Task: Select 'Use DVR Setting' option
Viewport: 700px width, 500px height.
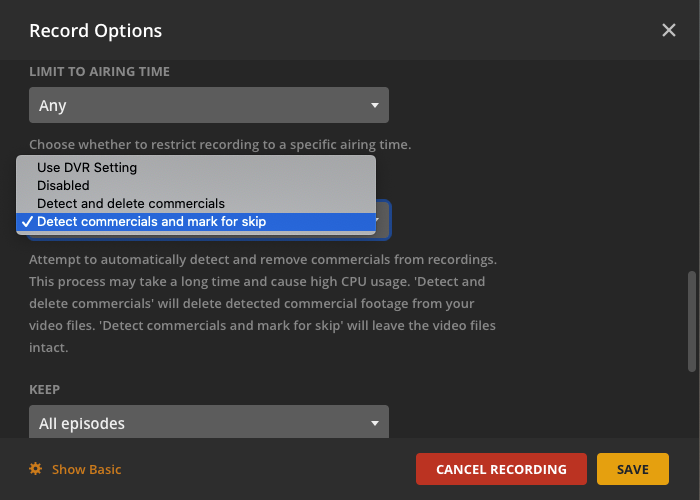Action: click(x=196, y=167)
